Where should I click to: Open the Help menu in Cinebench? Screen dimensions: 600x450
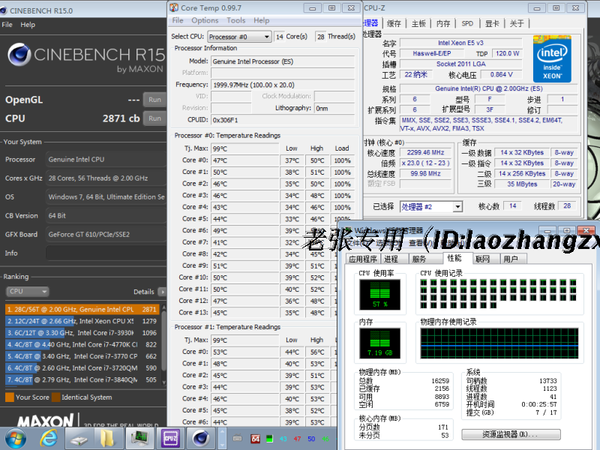tap(27, 23)
